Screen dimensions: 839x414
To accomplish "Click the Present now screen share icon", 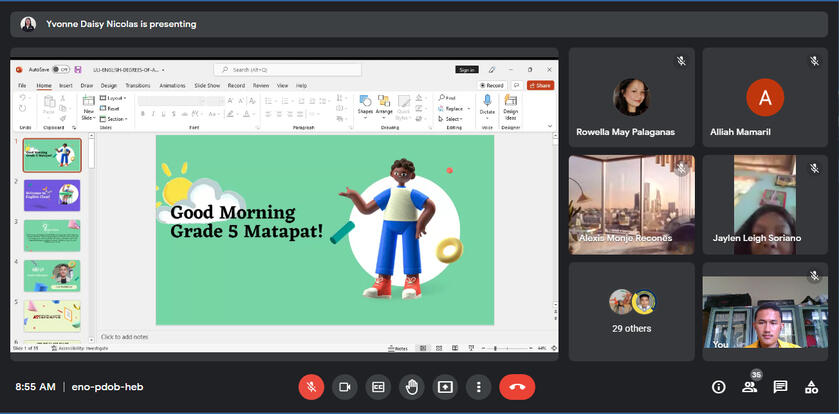I will (x=445, y=387).
